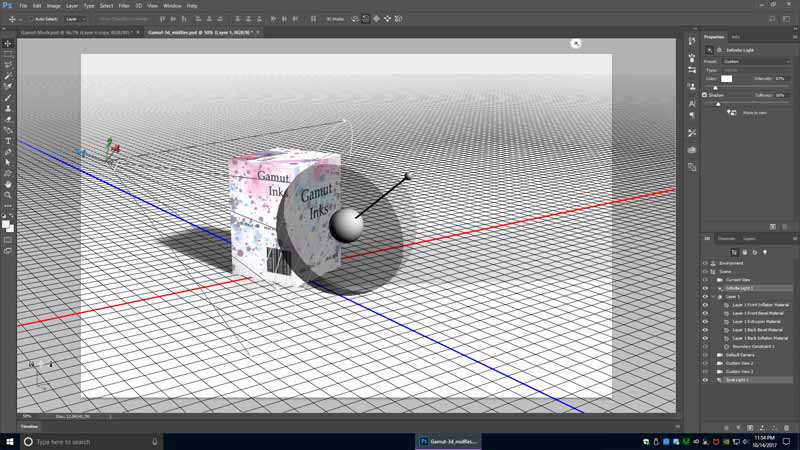This screenshot has width=800, height=450.
Task: Switch to the Channels panel tab
Action: coord(727,238)
